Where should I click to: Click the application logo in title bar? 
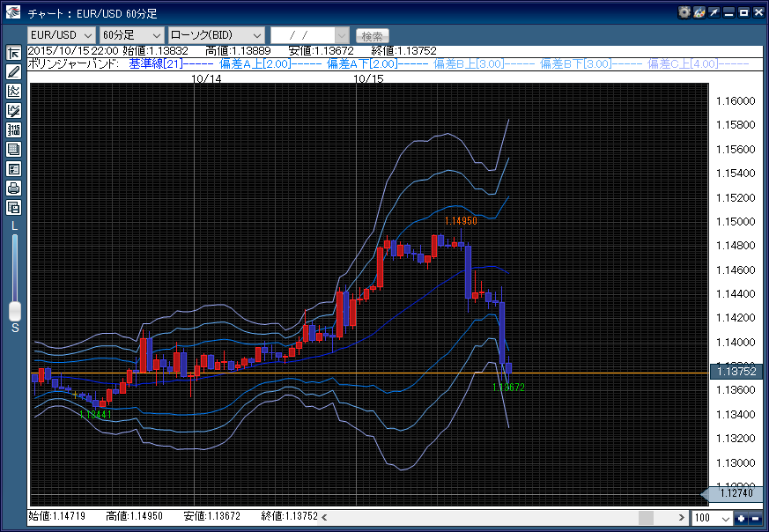click(x=13, y=12)
